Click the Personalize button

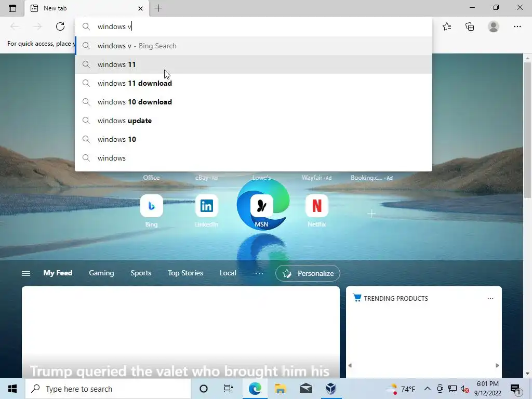308,273
